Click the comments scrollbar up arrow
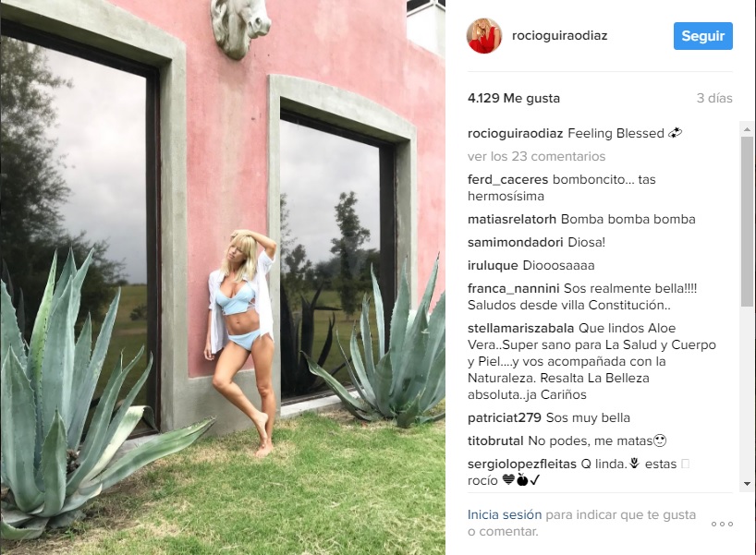756x555 pixels. 747,129
